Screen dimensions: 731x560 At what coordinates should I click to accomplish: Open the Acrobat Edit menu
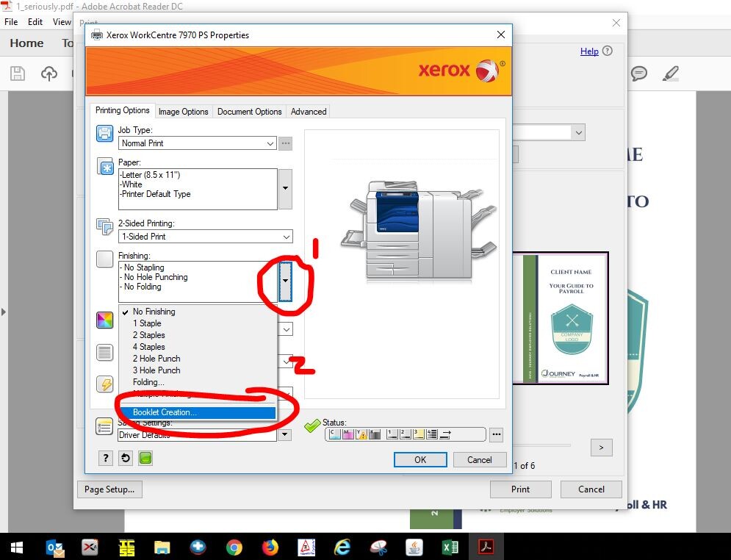point(35,22)
